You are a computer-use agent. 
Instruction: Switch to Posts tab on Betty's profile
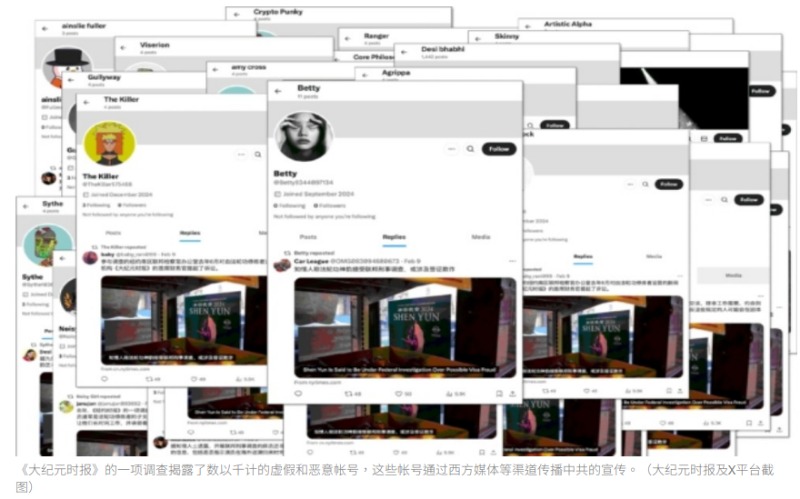(308, 237)
